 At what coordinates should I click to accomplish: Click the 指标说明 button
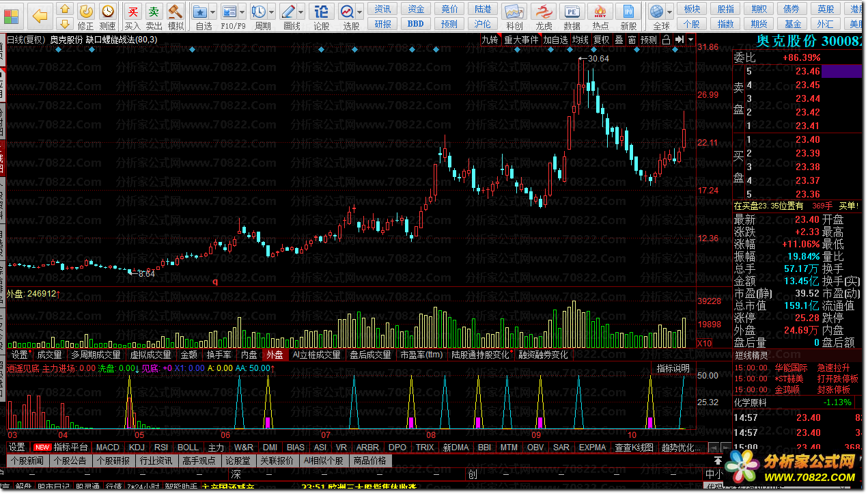[x=673, y=368]
